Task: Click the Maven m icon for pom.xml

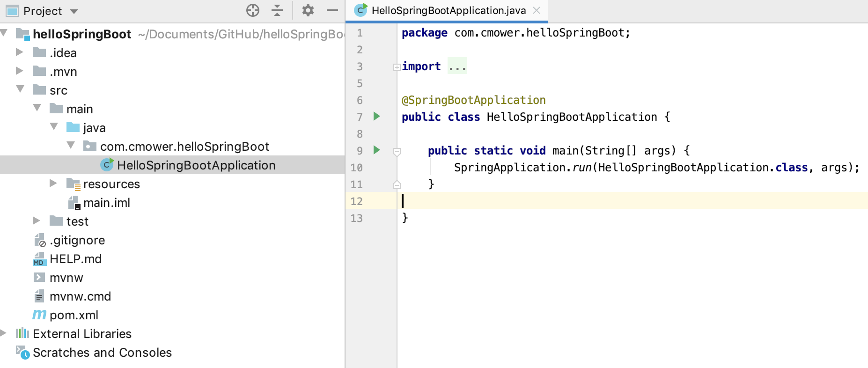Action: coord(39,315)
